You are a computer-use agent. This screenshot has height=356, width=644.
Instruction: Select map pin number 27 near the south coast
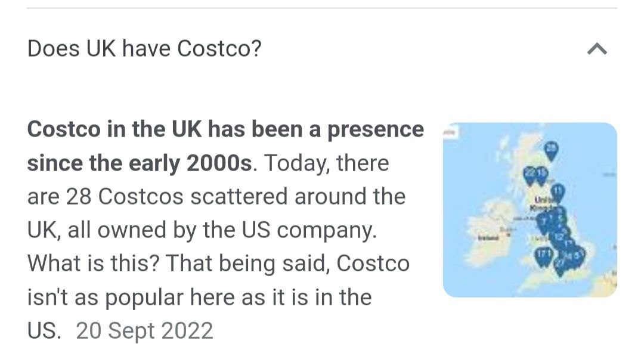[560, 264]
